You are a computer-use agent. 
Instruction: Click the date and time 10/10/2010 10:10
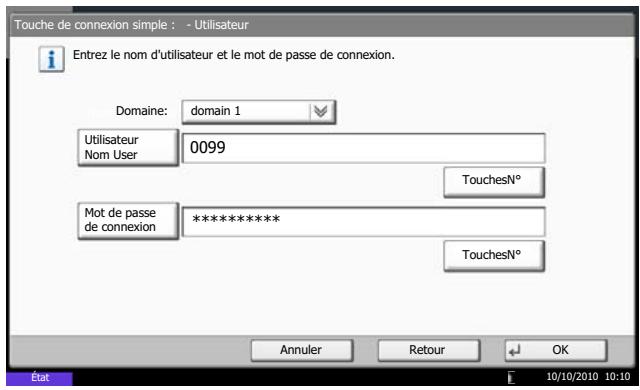[588, 376]
